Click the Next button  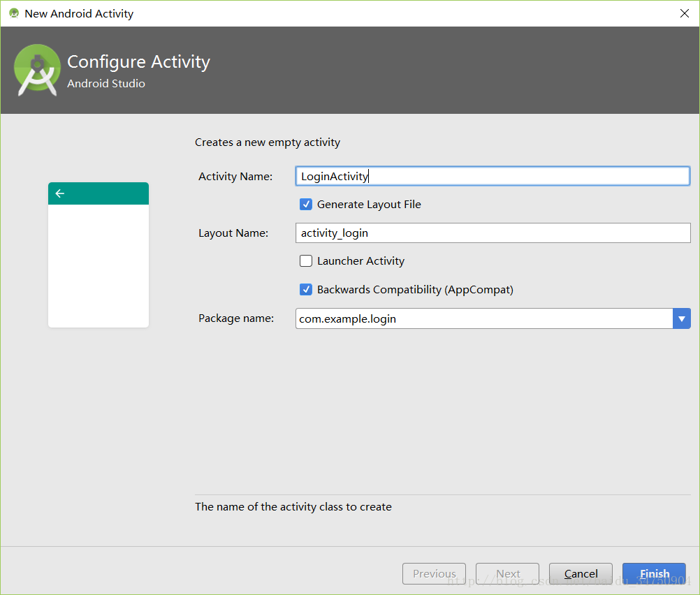point(508,573)
